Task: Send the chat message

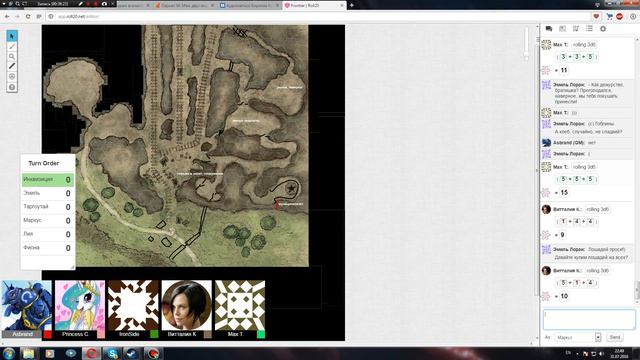Action: [x=615, y=337]
